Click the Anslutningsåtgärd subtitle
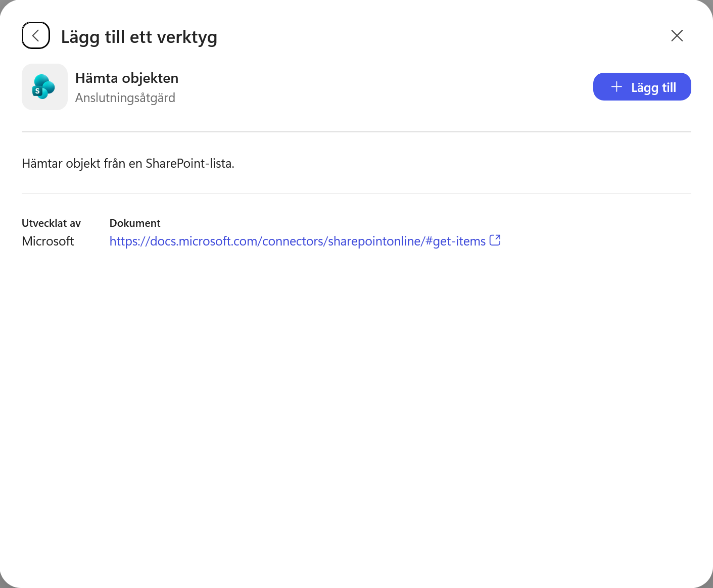Screen dimensions: 713x588 tap(125, 98)
